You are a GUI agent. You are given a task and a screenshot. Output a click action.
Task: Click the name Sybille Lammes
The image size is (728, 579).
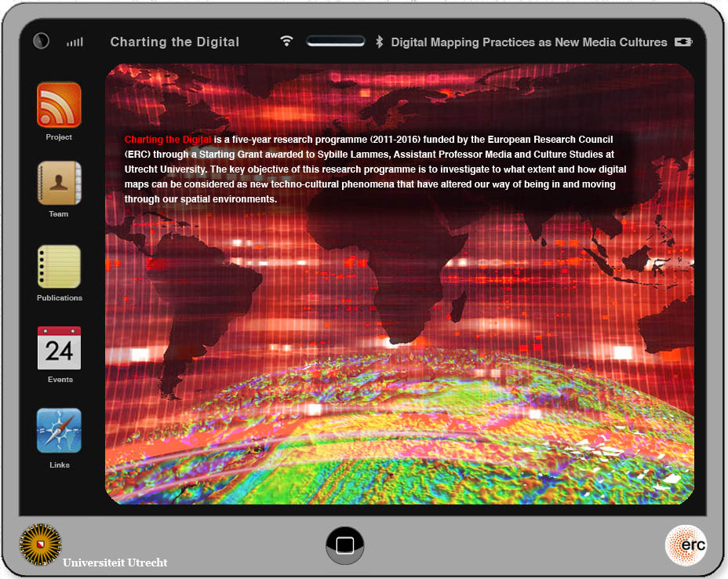pos(353,154)
